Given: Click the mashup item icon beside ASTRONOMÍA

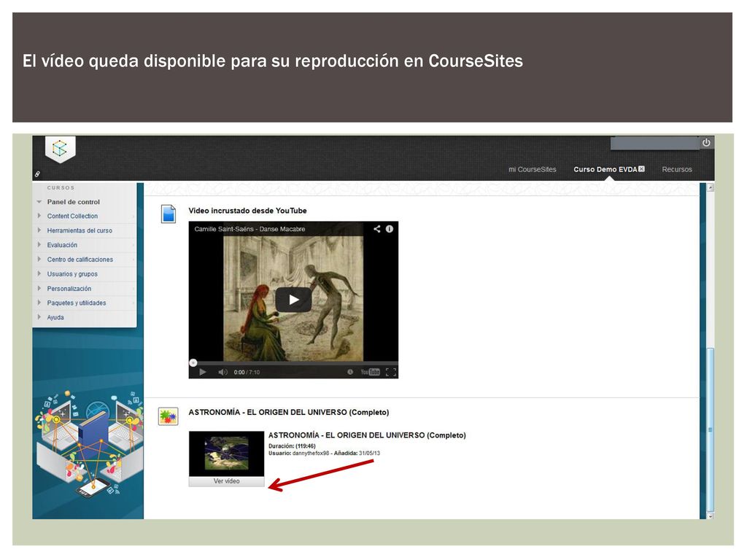Looking at the screenshot, I should pyautogui.click(x=169, y=416).
